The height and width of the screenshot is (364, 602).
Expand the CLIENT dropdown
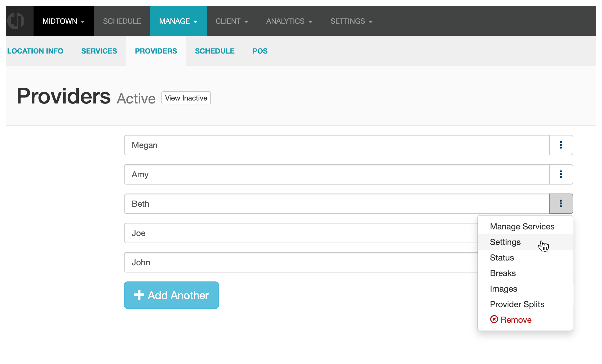point(232,21)
